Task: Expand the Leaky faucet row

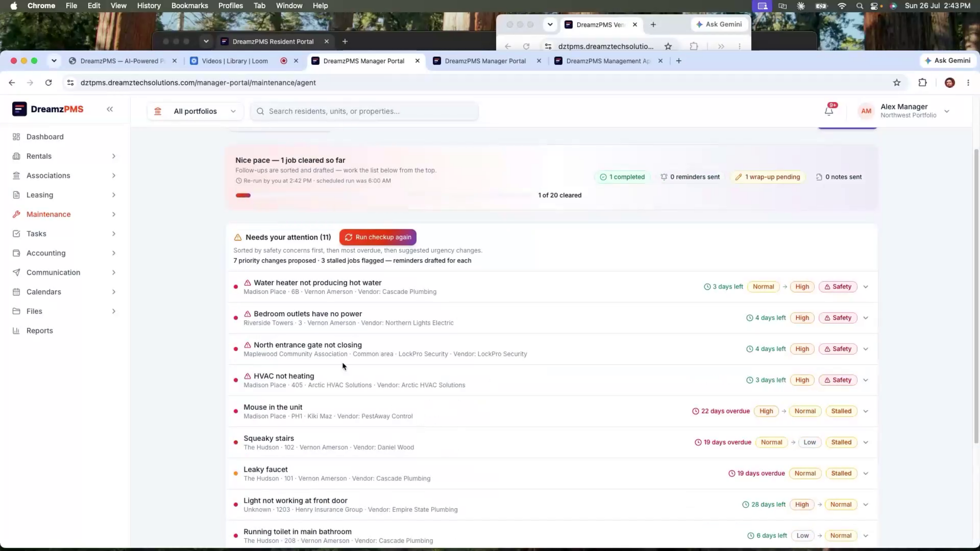Action: tap(866, 473)
